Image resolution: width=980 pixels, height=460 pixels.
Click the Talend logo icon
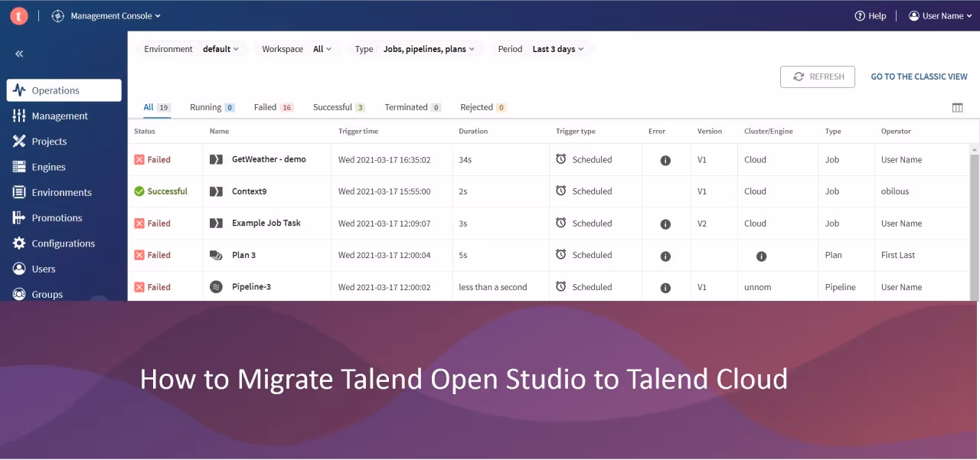[19, 15]
